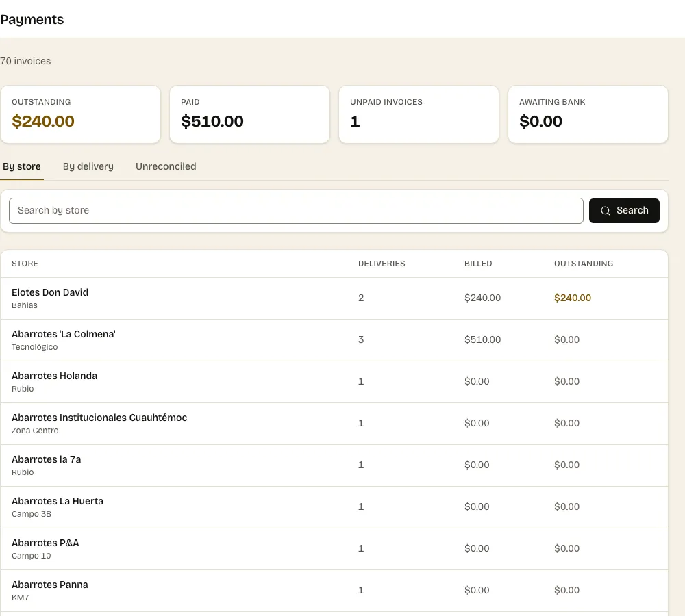Click the Campo 3B neighborhood label
The height and width of the screenshot is (616, 685).
(x=32, y=514)
